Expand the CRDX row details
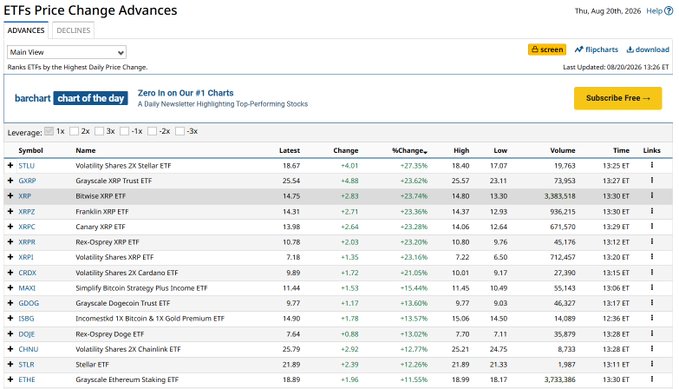679x389 pixels. tap(10, 272)
